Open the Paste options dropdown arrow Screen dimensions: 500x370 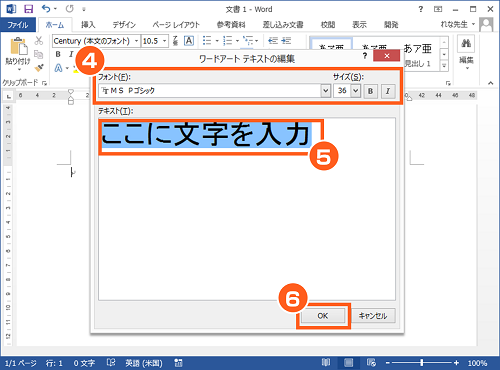point(19,70)
